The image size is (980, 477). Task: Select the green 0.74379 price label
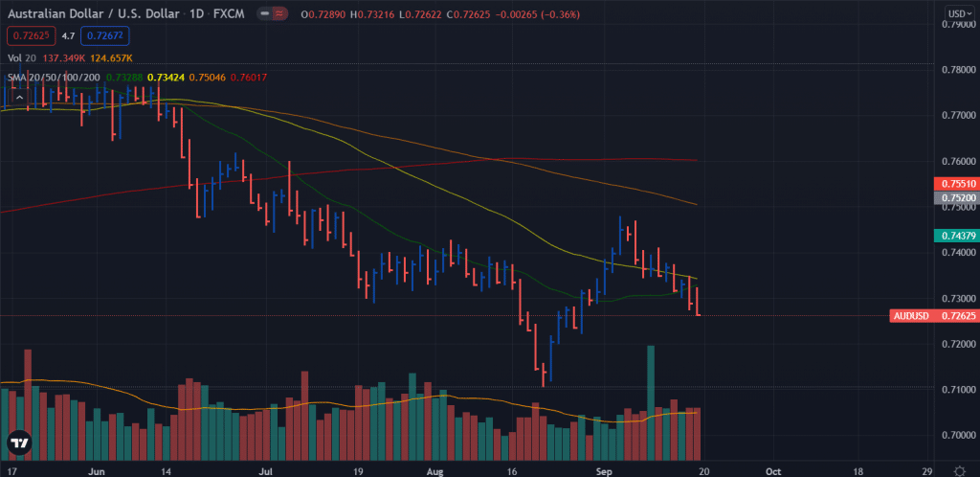click(x=956, y=235)
